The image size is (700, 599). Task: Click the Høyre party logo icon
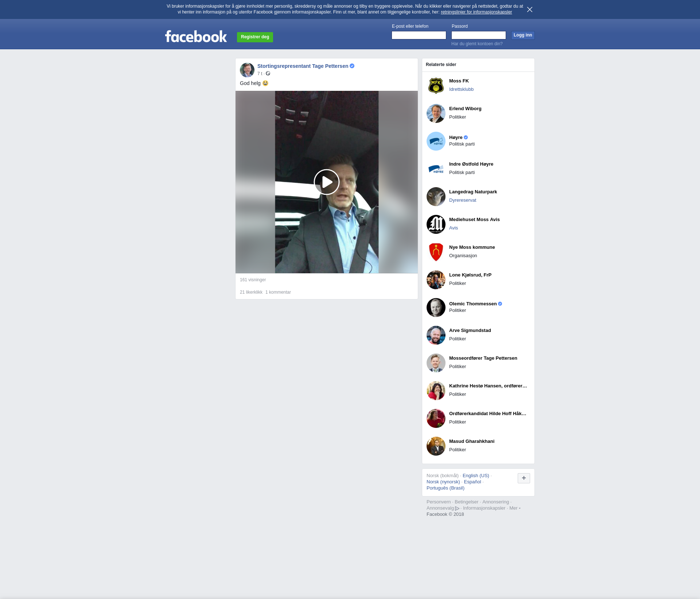click(x=436, y=141)
